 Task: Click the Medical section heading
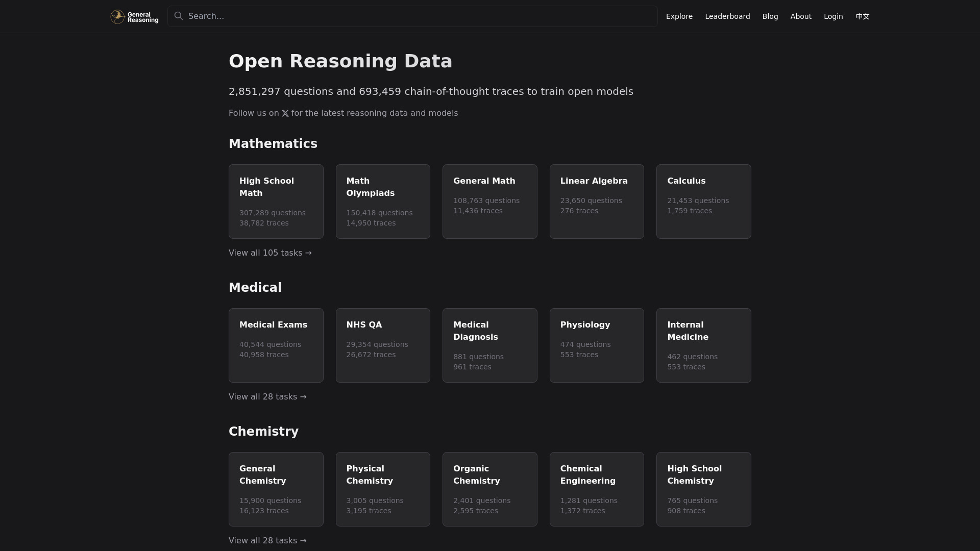click(x=255, y=288)
